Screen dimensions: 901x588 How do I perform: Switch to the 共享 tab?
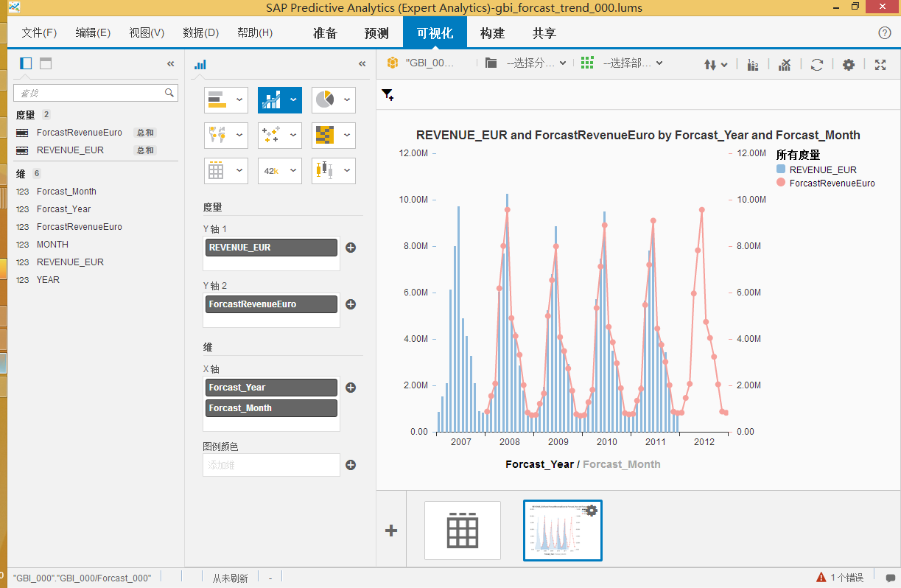[x=544, y=33]
